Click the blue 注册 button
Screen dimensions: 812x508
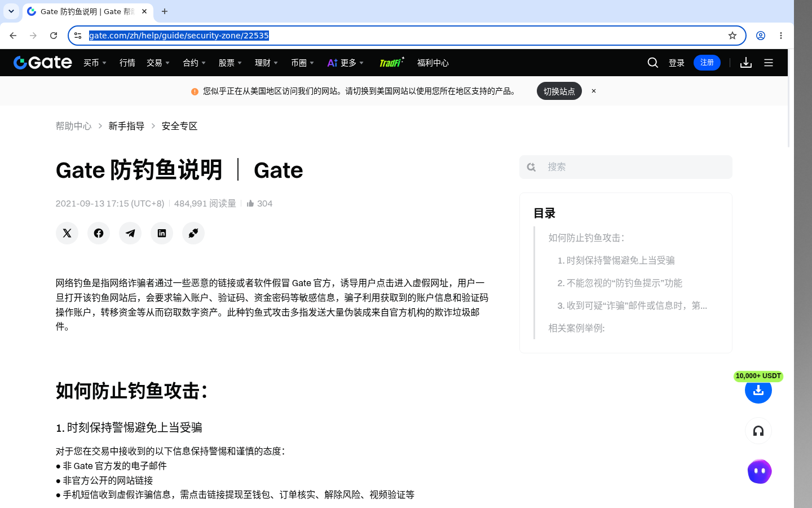(707, 63)
